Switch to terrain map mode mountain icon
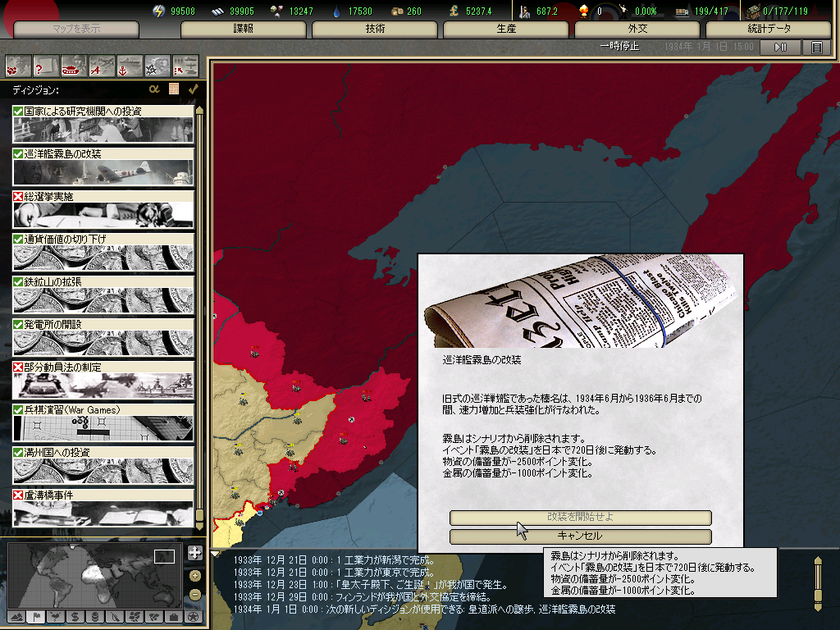The width and height of the screenshot is (840, 630). [16, 617]
